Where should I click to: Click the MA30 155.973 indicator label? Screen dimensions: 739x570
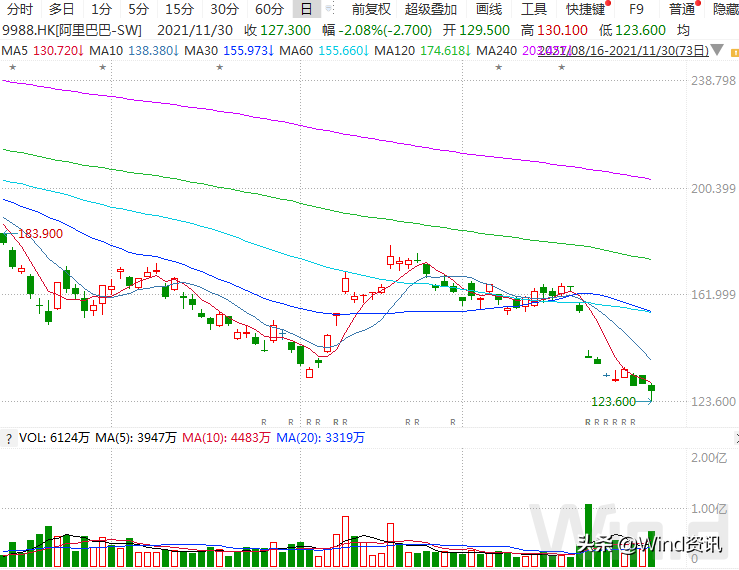pyautogui.click(x=229, y=50)
